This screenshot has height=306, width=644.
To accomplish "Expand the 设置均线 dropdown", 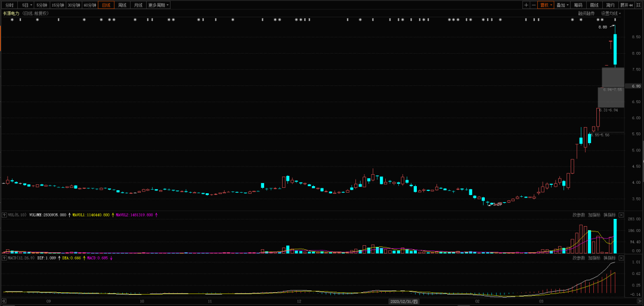I will coord(611,13).
